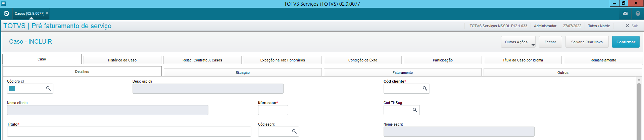Click the Totvs / Matriz label
The width and height of the screenshot is (644, 140).
599,26
